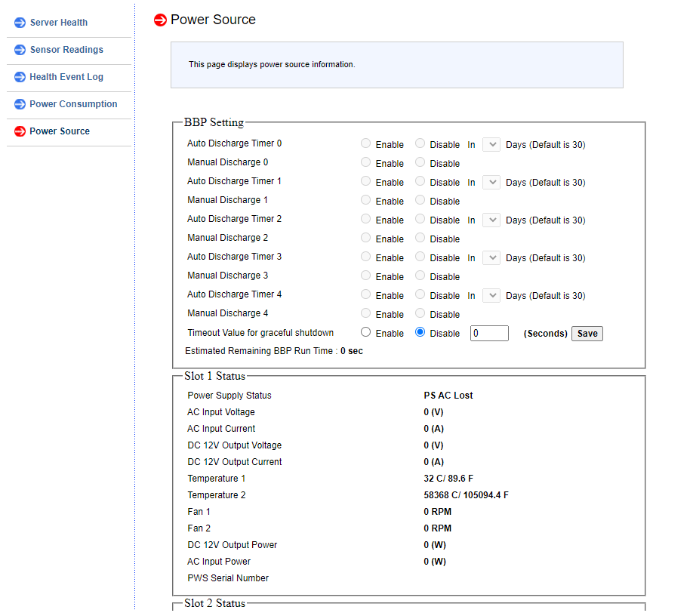Click the 'BBP Setting' section title
The height and width of the screenshot is (616, 693).
[x=214, y=122]
